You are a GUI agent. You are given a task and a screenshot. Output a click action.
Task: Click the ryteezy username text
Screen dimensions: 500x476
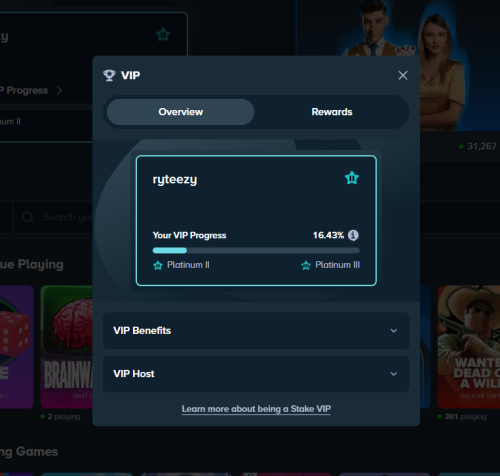click(175, 180)
